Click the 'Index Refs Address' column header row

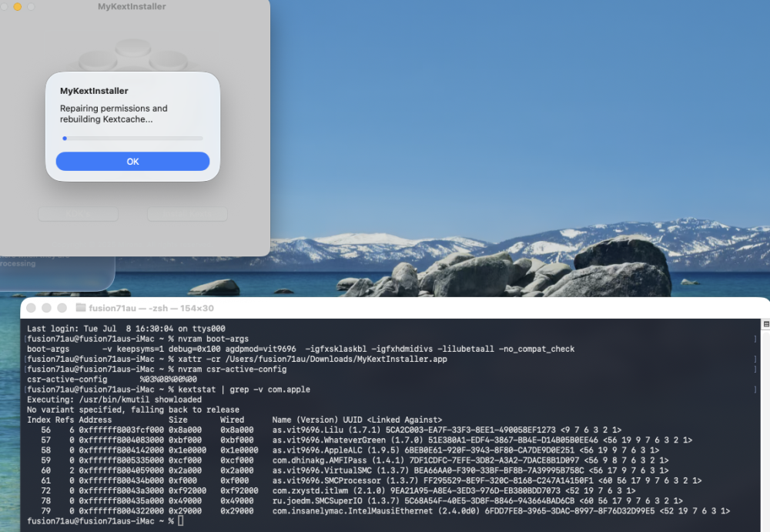click(235, 420)
